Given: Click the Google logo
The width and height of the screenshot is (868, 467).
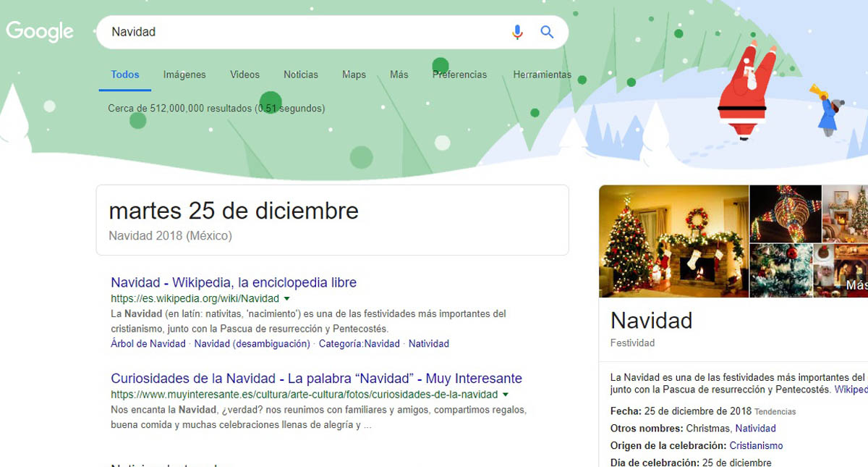Looking at the screenshot, I should (40, 31).
